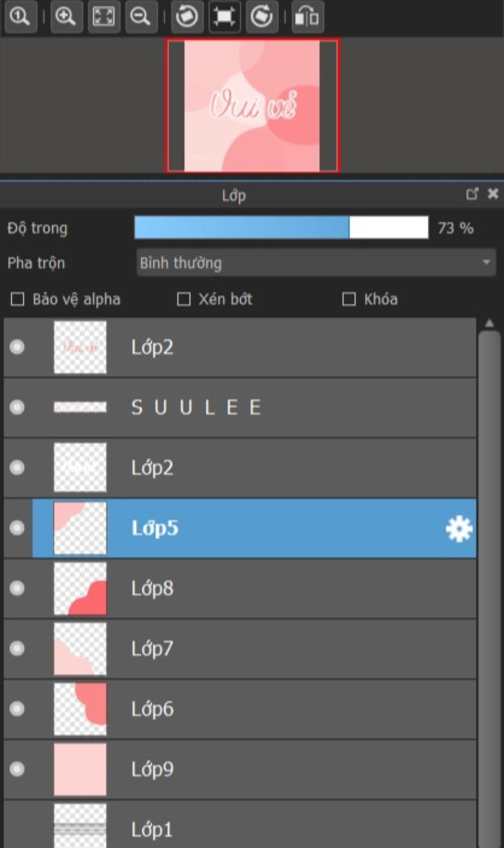
Task: Reset navigator zoom to 100 percent
Action: tap(20, 17)
